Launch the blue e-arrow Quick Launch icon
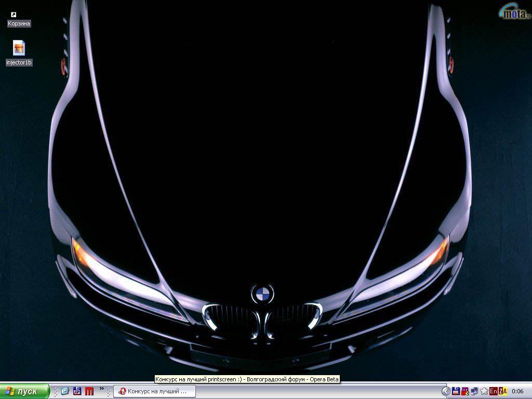Screen dimensions: 532x399 [x=65, y=391]
